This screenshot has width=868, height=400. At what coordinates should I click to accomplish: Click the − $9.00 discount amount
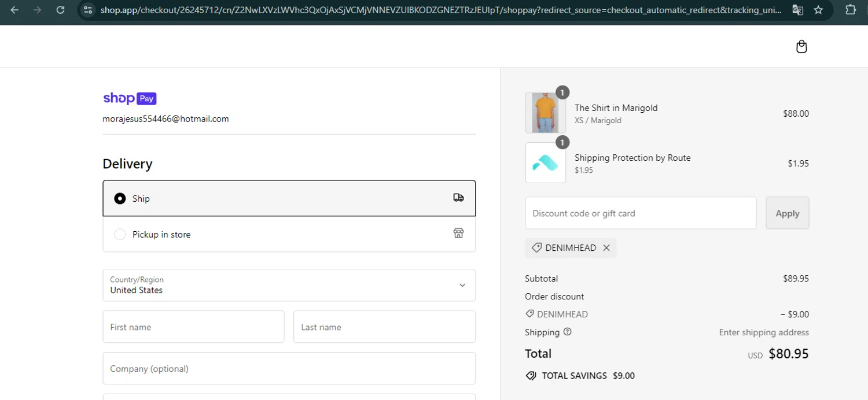click(795, 314)
